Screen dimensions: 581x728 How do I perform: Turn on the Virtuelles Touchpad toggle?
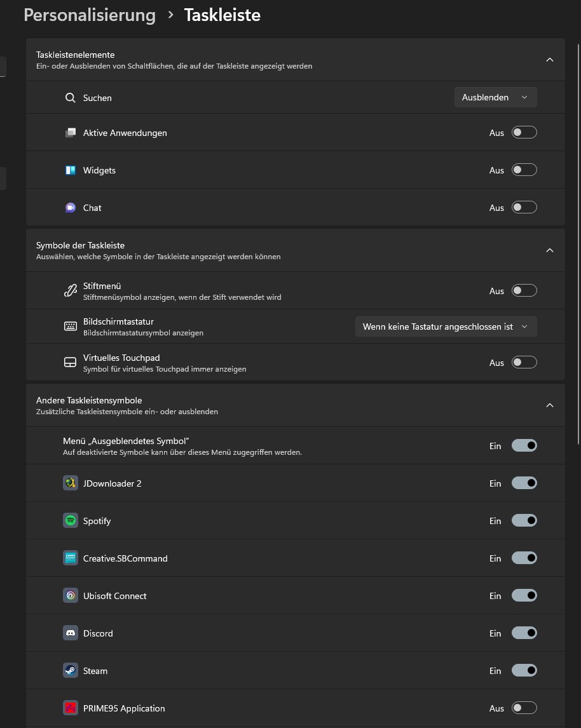tap(524, 363)
